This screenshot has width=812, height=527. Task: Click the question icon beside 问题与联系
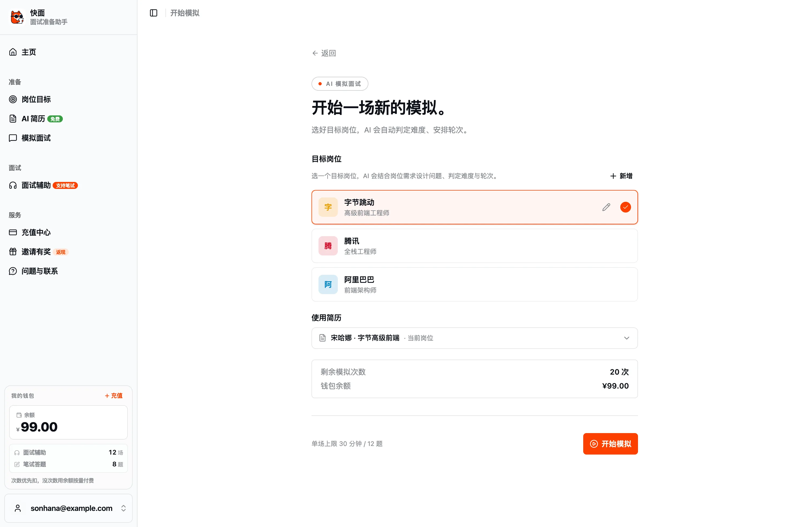tap(13, 271)
